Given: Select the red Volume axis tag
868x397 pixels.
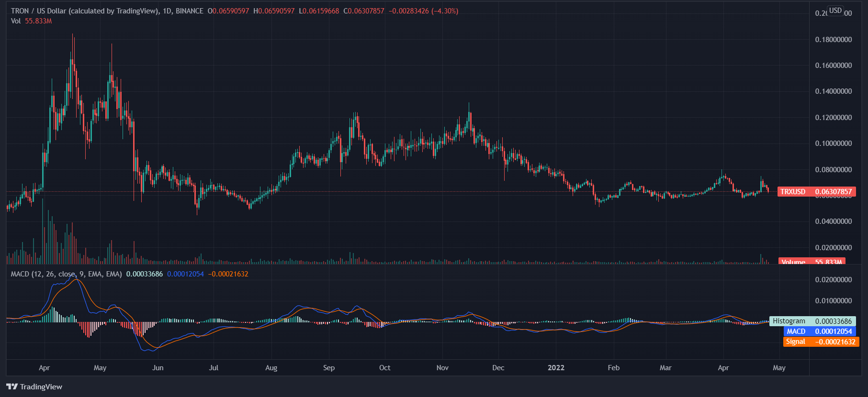Looking at the screenshot, I should pos(811,262).
